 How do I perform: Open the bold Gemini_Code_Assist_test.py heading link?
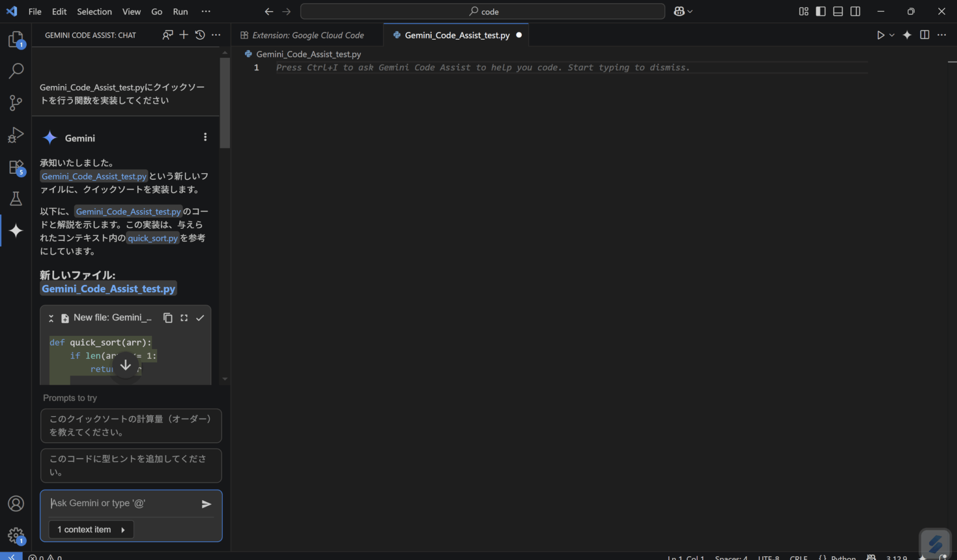108,289
